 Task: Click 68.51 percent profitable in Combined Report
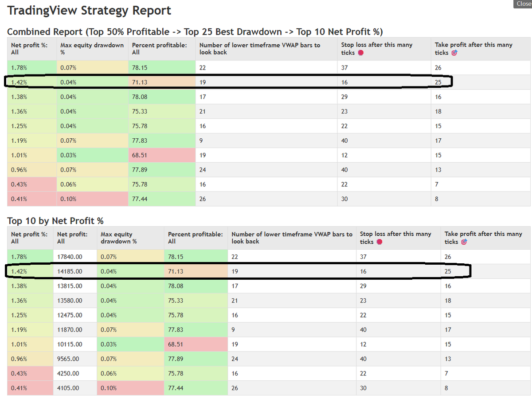pyautogui.click(x=162, y=155)
